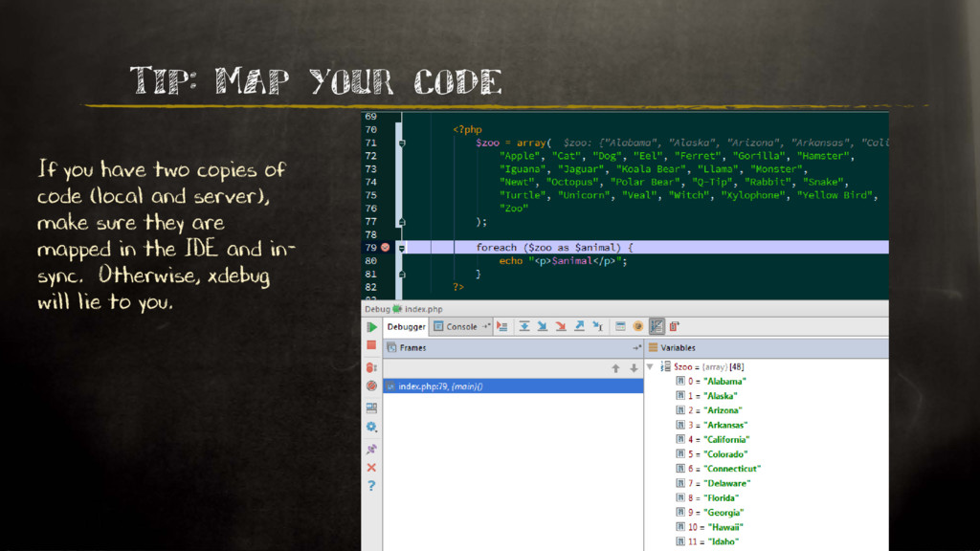
Task: Click variable 7 = "Delaware"
Action: pyautogui.click(x=713, y=483)
